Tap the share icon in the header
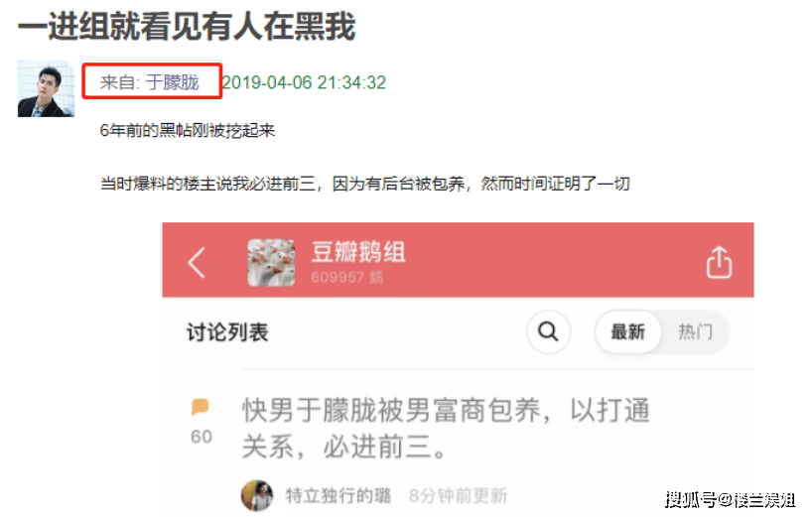Viewport: 812px width, 517px height. coord(719,262)
